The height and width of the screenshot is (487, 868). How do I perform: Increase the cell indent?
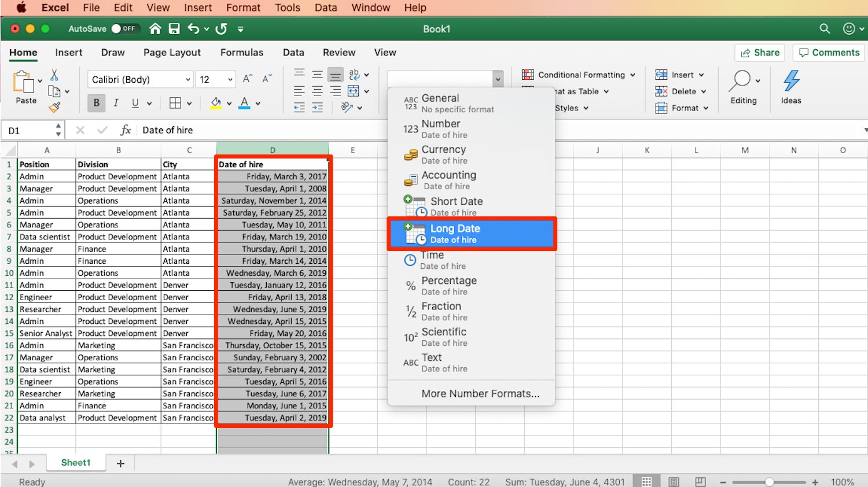tap(317, 108)
